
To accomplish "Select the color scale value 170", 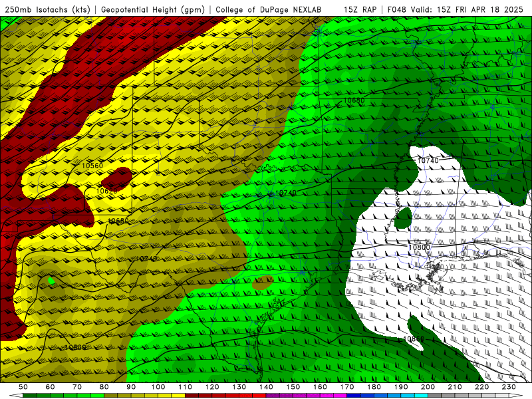I will [x=347, y=387].
